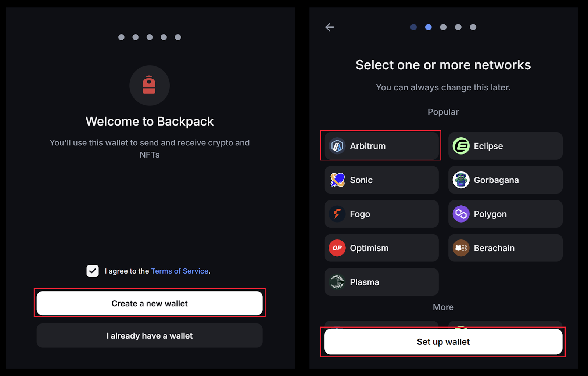Click I already have a wallet
This screenshot has height=376, width=588.
click(150, 336)
